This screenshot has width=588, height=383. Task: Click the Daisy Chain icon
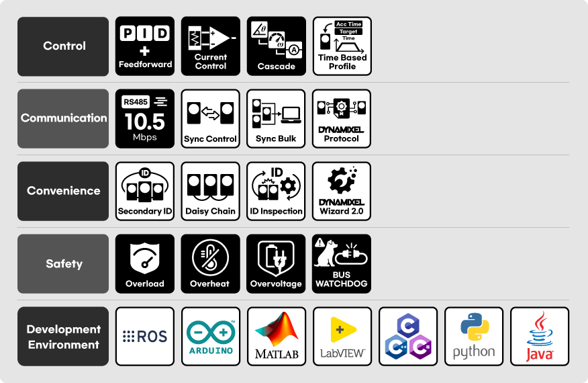click(210, 191)
